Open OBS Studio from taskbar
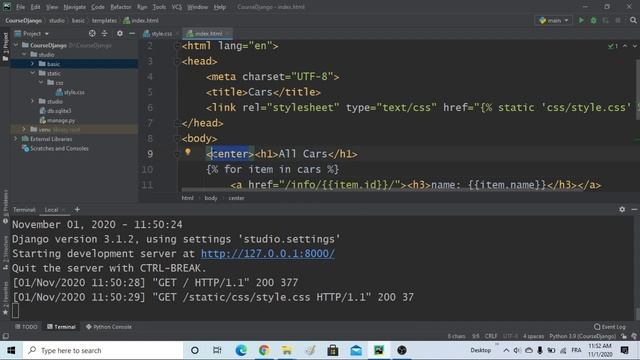Screen dimensions: 640x360 point(402,350)
